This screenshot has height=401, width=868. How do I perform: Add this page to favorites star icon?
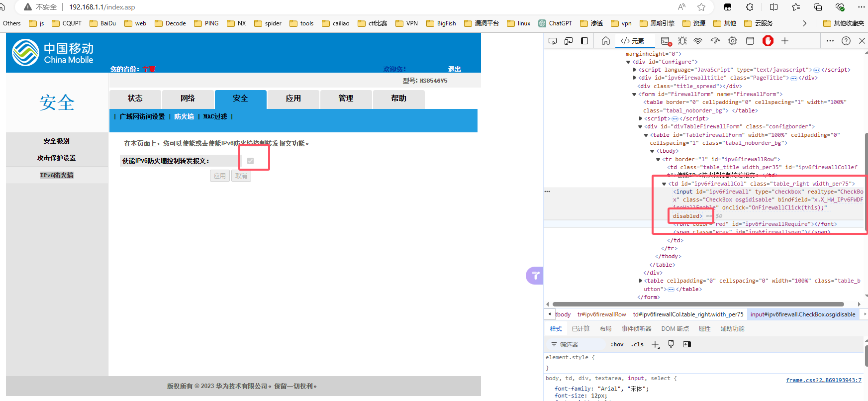pos(701,7)
